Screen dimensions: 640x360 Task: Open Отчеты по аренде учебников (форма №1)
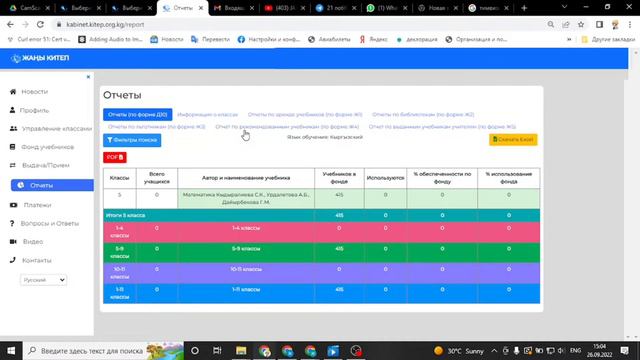[x=305, y=115]
